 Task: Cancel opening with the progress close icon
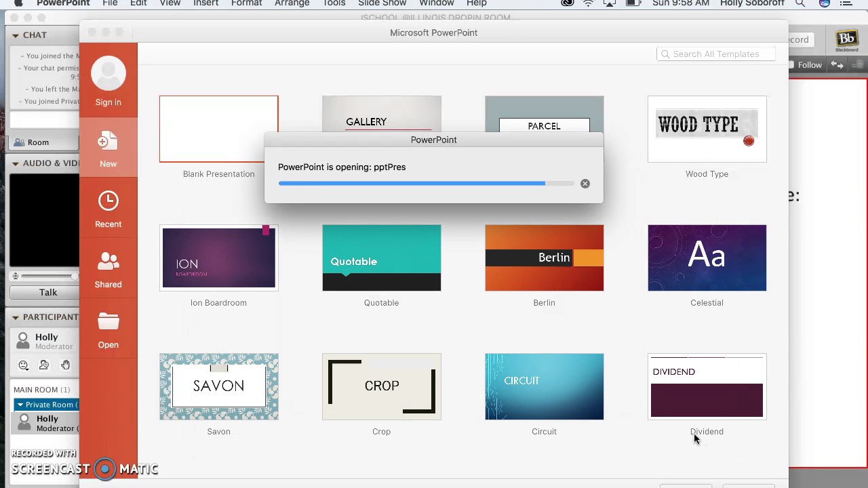click(585, 184)
